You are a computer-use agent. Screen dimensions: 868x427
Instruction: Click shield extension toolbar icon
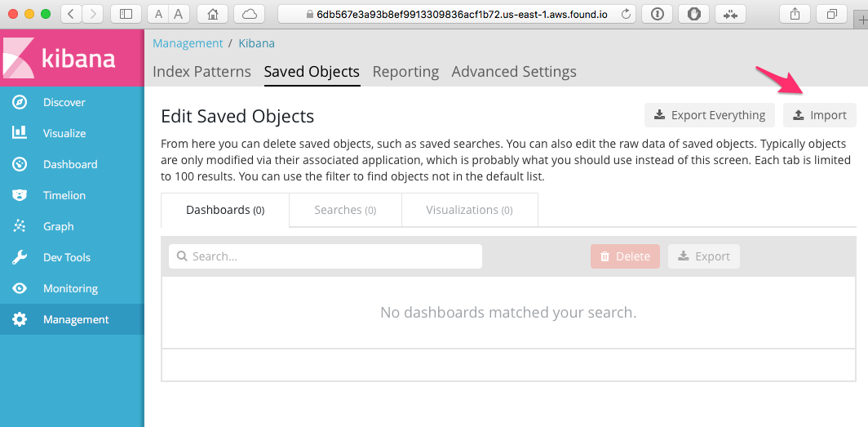coord(693,15)
